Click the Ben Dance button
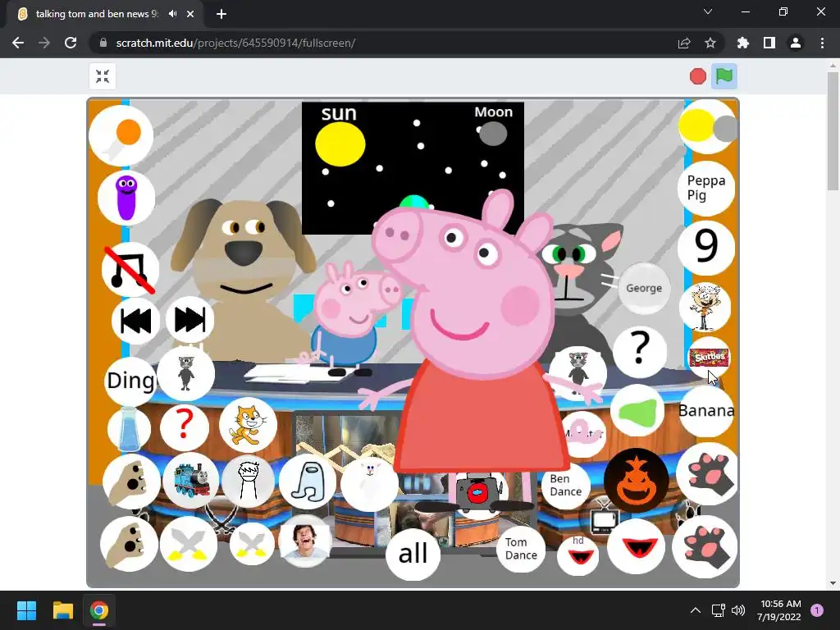The height and width of the screenshot is (630, 840). pos(565,486)
